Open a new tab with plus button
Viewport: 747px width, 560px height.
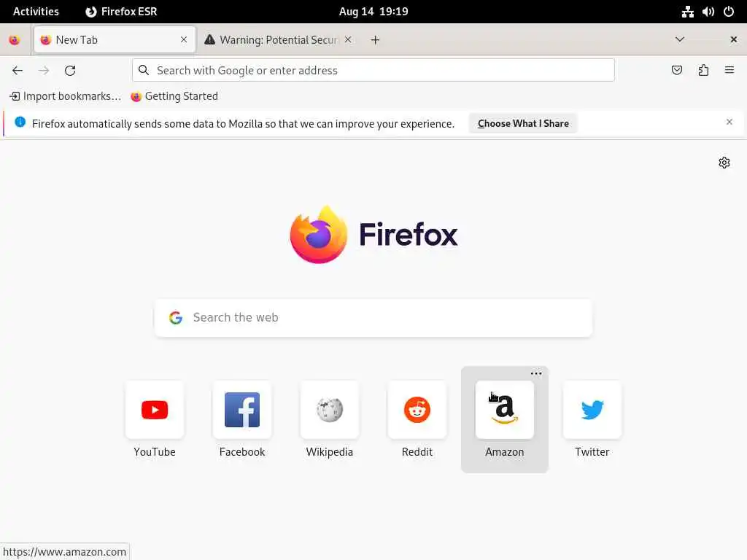coord(375,40)
